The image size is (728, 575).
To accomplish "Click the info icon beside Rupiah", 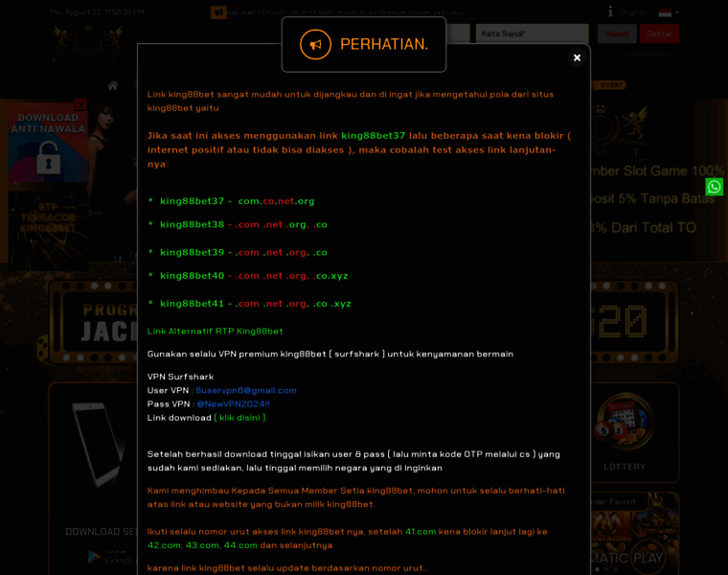I will (x=610, y=11).
